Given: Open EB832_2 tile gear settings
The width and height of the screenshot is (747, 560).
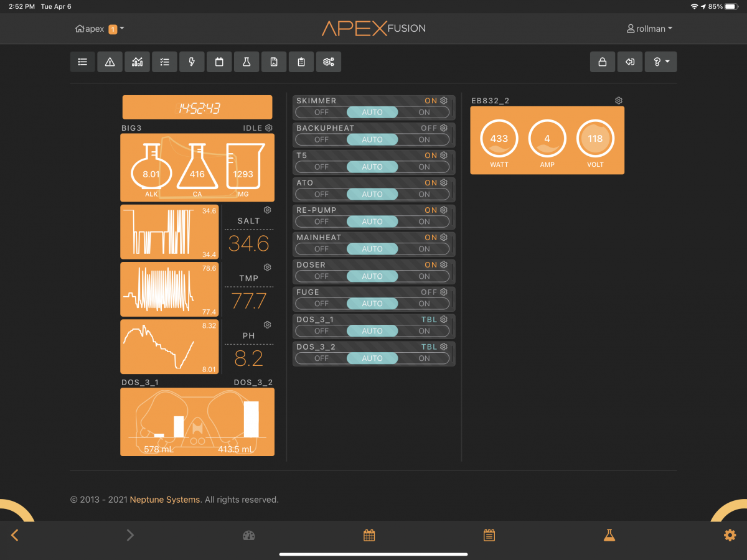Looking at the screenshot, I should click(x=619, y=101).
